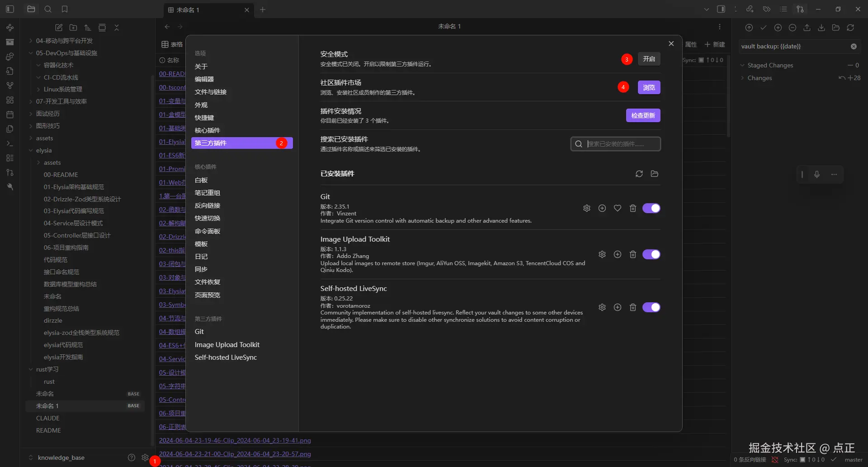The width and height of the screenshot is (868, 467).
Task: Open the bookmarks pane icon
Action: 65,9
